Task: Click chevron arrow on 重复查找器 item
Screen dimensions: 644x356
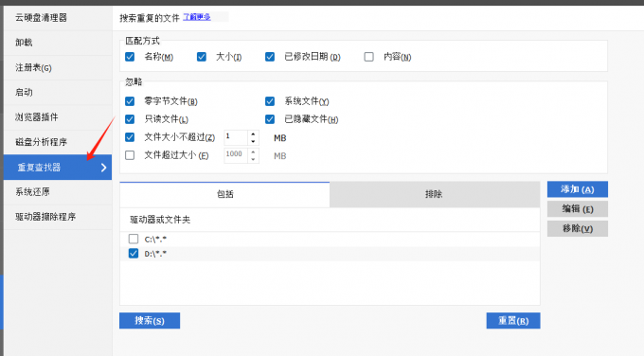Action: pyautogui.click(x=103, y=168)
